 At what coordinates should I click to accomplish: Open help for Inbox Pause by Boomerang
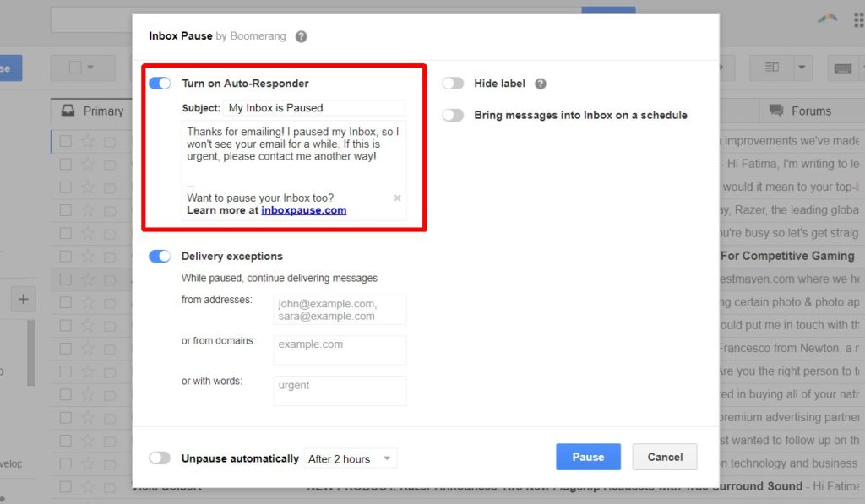[302, 36]
